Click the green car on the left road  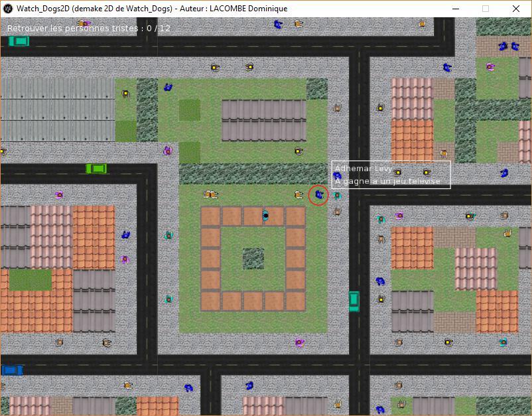(x=96, y=169)
